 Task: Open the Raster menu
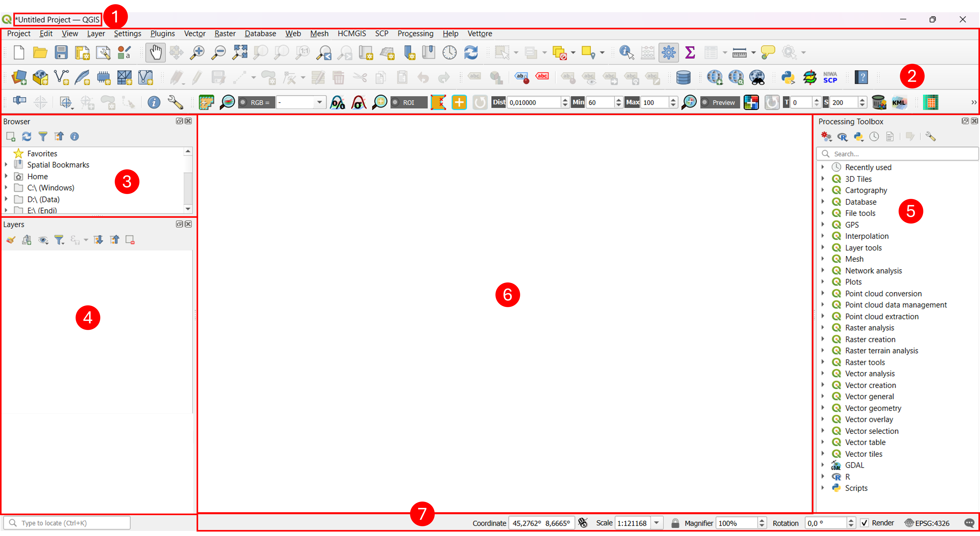coord(225,34)
